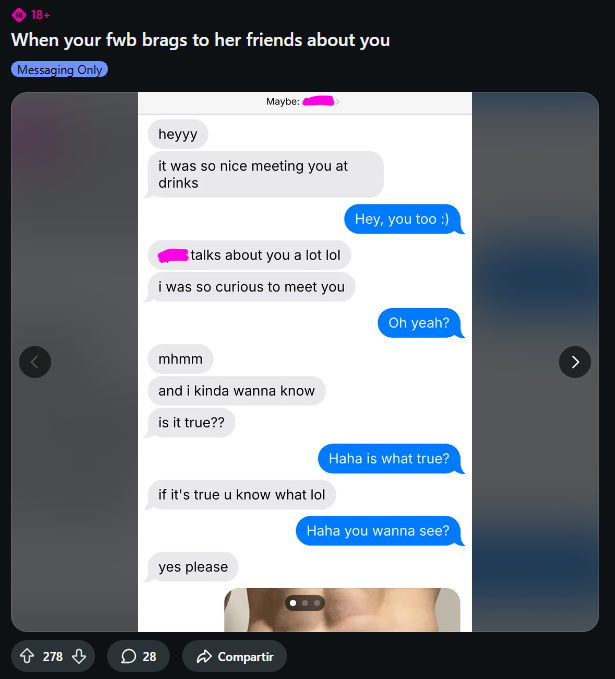This screenshot has width=615, height=679.
Task: Click the "Compartir" share label
Action: pyautogui.click(x=245, y=656)
